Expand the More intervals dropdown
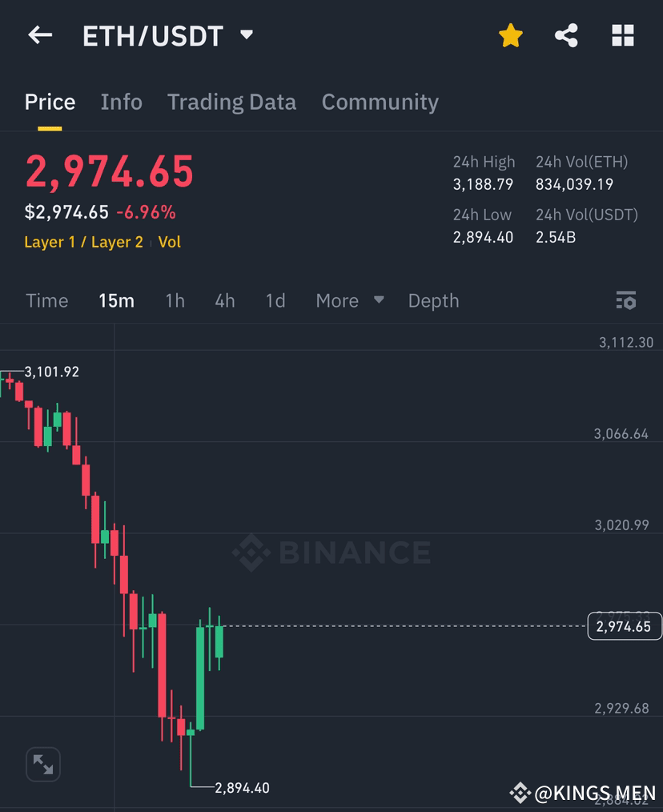The height and width of the screenshot is (812, 663). (x=349, y=300)
